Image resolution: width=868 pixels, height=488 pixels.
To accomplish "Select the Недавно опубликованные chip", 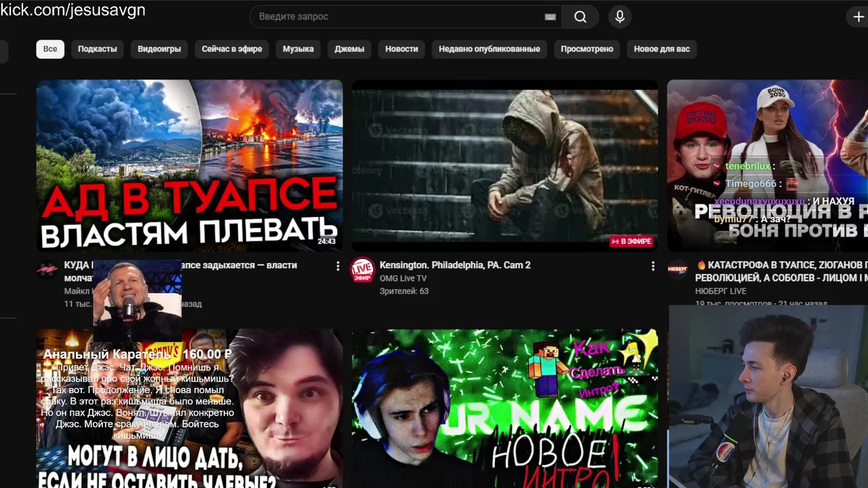I will (490, 49).
